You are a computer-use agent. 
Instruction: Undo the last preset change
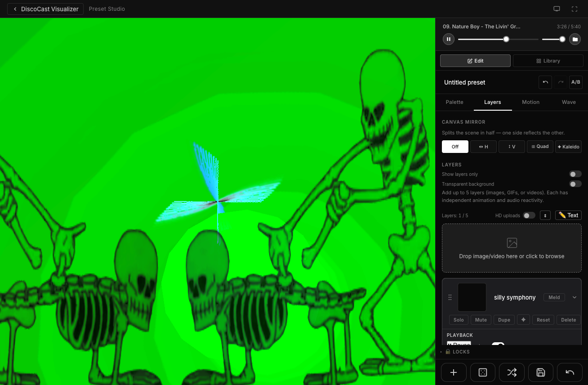545,82
